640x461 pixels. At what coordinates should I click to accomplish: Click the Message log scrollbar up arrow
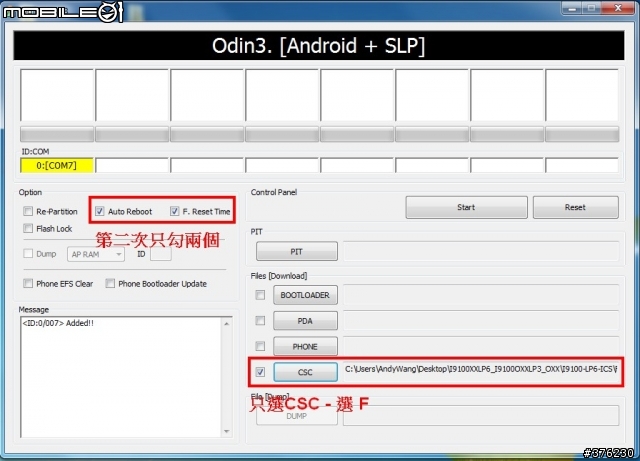click(227, 324)
